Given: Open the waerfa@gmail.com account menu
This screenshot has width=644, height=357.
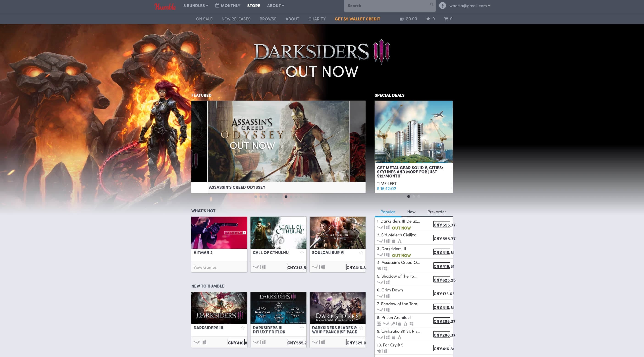Looking at the screenshot, I should click(x=470, y=6).
